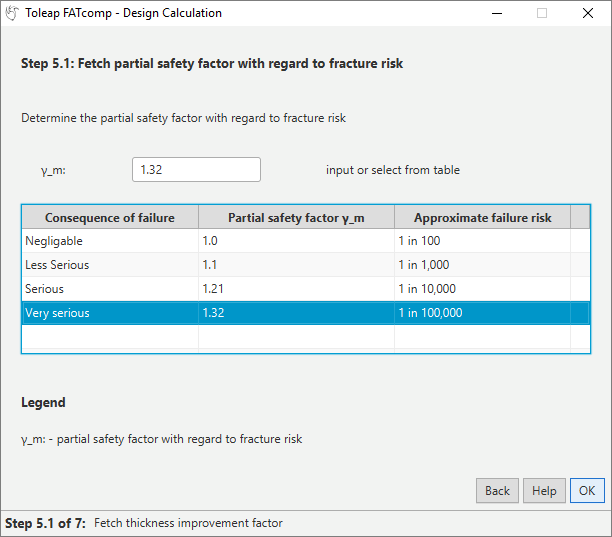Select the Negligable row
Screen dimensions: 612x537
pyautogui.click(x=110, y=241)
